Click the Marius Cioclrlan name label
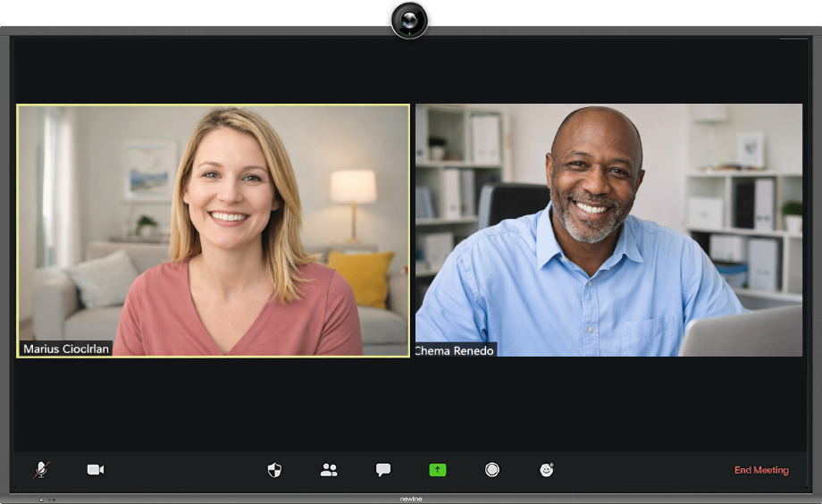822x504 pixels. point(66,349)
